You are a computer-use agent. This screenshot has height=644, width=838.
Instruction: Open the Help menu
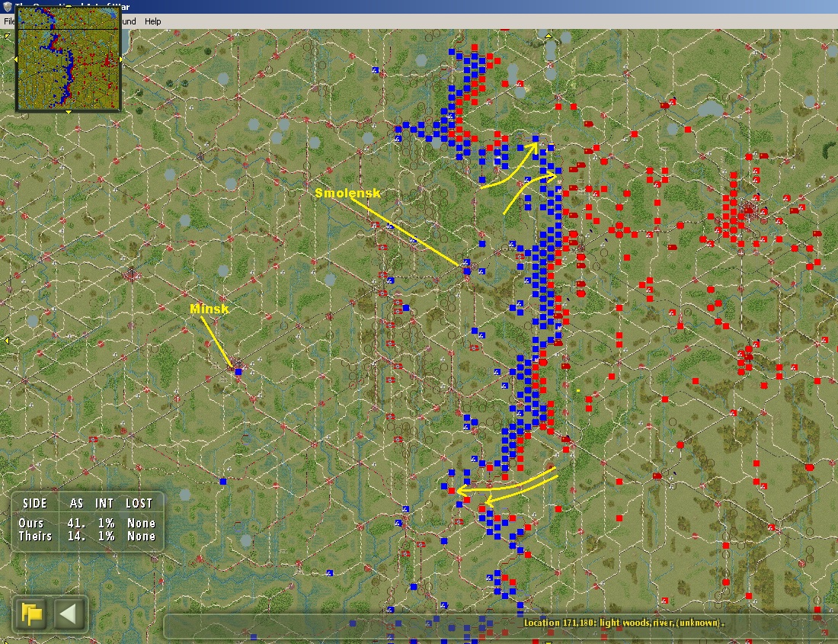tap(153, 21)
